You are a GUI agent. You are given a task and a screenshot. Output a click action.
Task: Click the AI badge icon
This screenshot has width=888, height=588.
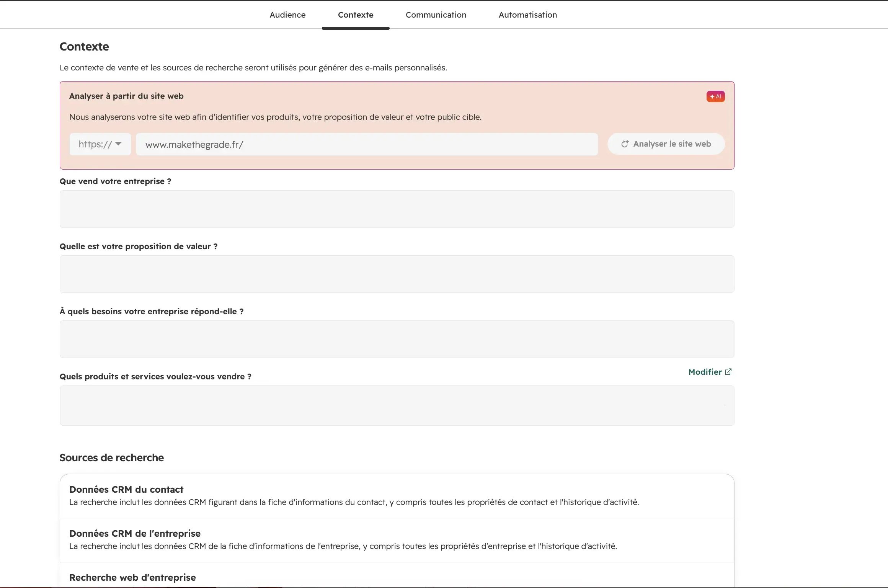[715, 96]
